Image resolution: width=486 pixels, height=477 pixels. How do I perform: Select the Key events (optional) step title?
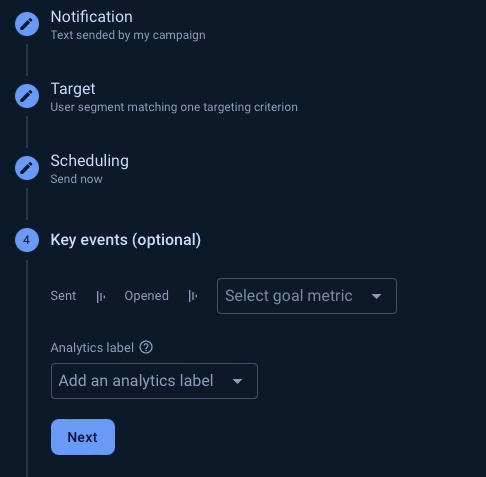(126, 240)
